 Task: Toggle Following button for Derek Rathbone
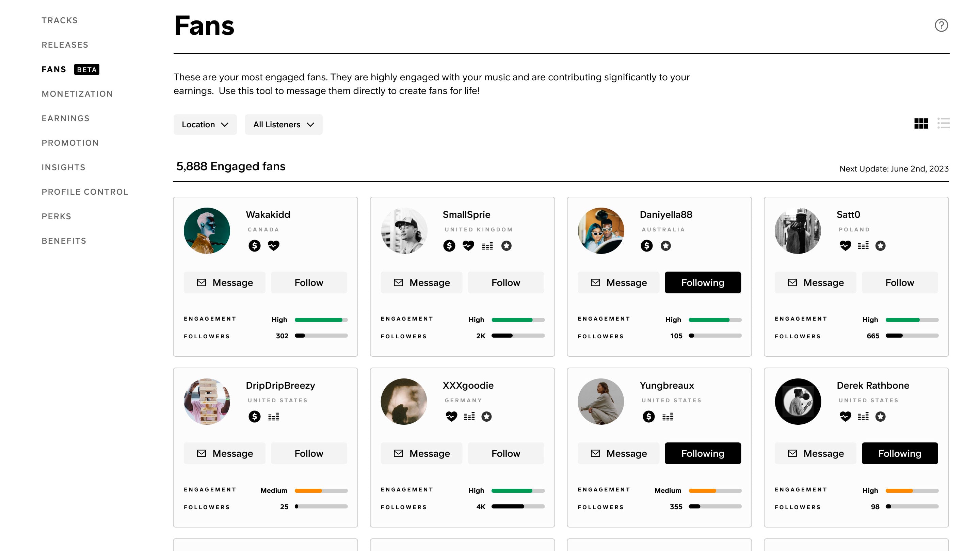[x=899, y=453]
